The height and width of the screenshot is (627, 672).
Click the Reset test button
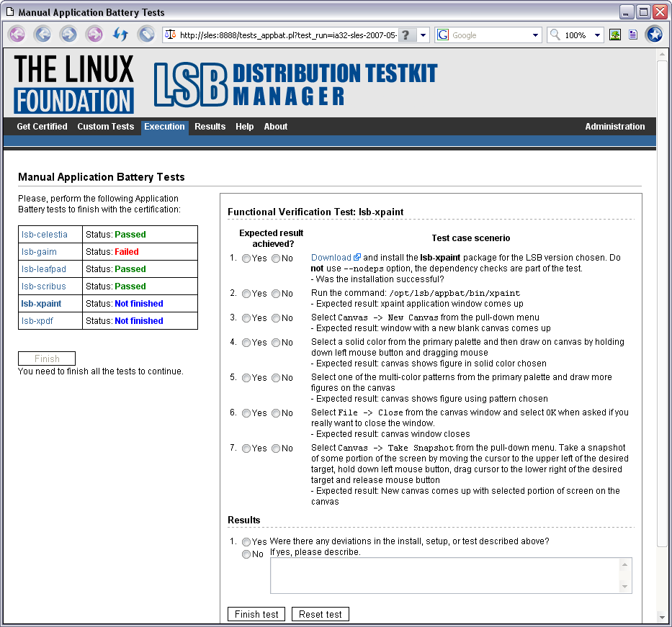320,614
